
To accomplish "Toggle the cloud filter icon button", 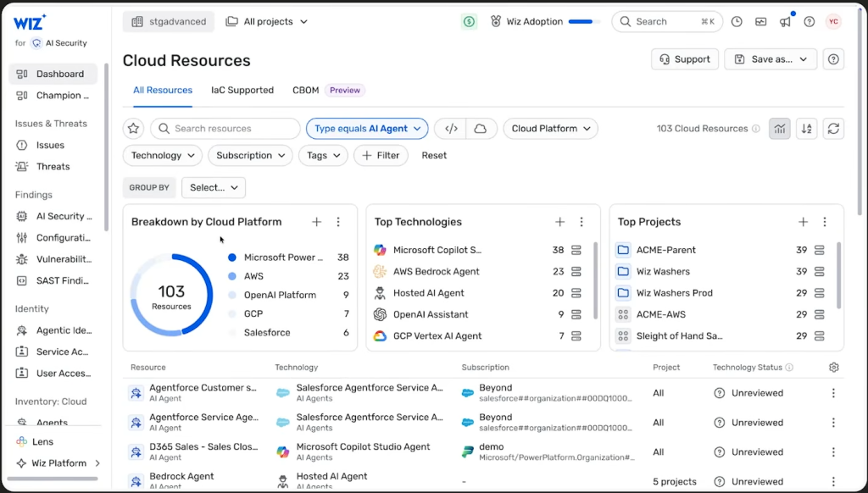I will pos(481,129).
